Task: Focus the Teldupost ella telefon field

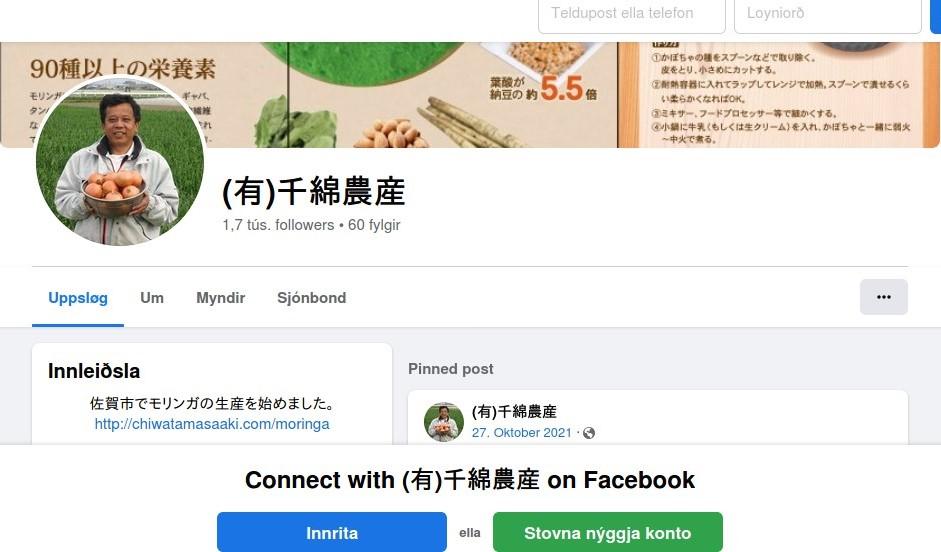Action: [632, 13]
